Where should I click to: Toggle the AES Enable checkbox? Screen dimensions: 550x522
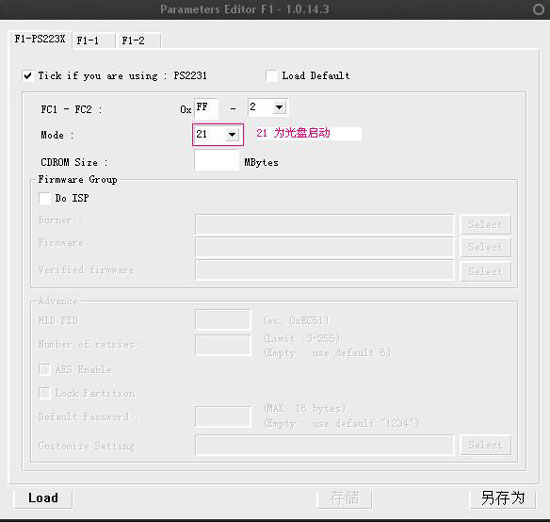[x=44, y=369]
